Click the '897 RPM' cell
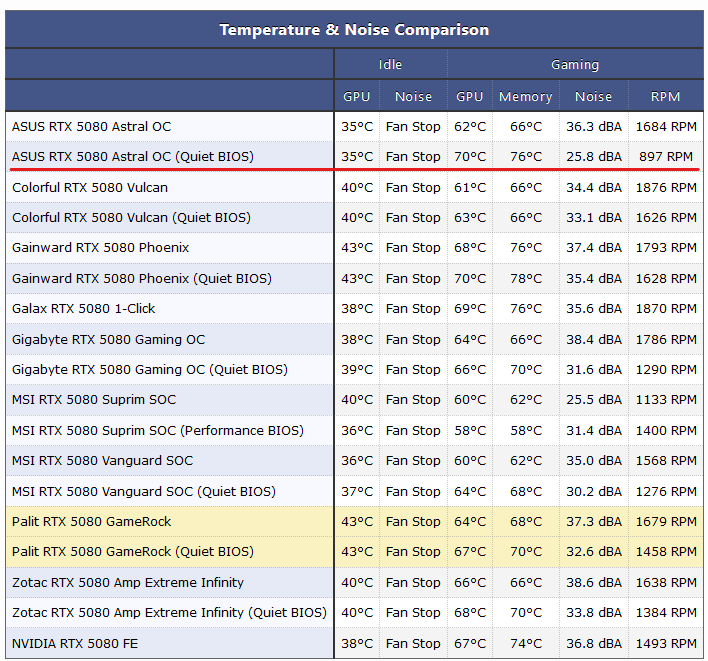This screenshot has width=708, height=661. [666, 157]
